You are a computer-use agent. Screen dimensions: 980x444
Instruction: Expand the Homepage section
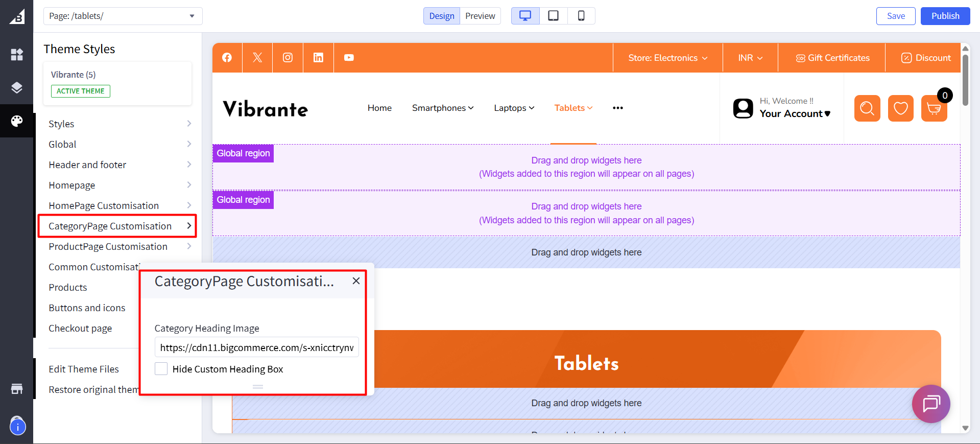[120, 185]
